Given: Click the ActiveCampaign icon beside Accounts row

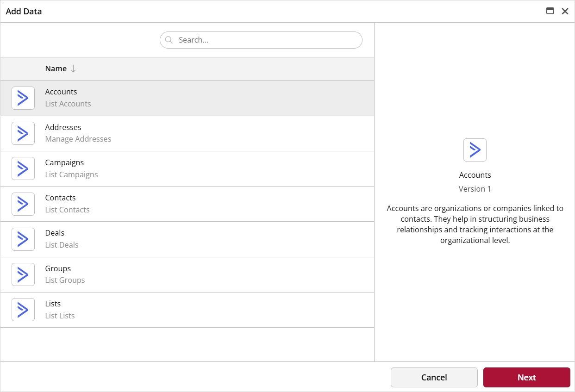Looking at the screenshot, I should [23, 98].
